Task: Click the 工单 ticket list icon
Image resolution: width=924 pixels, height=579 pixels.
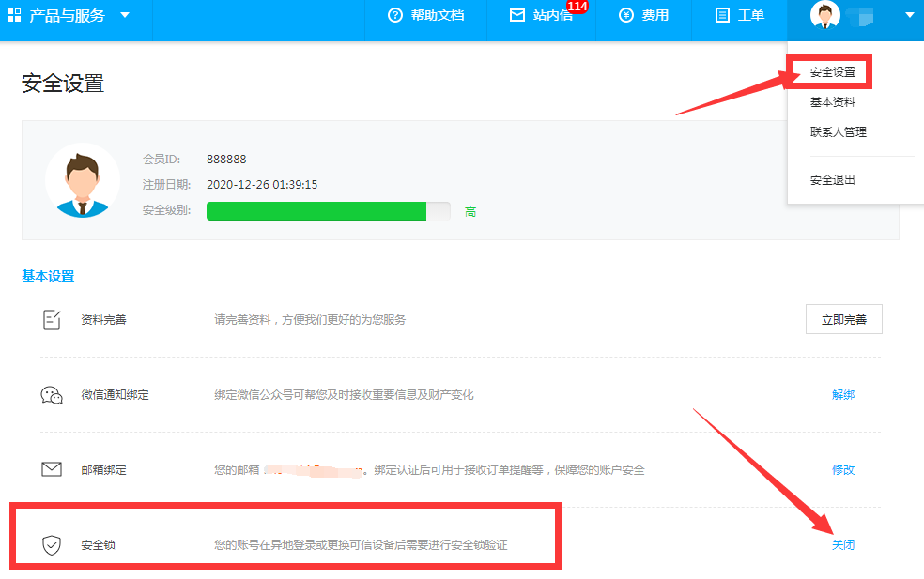Action: [x=722, y=15]
